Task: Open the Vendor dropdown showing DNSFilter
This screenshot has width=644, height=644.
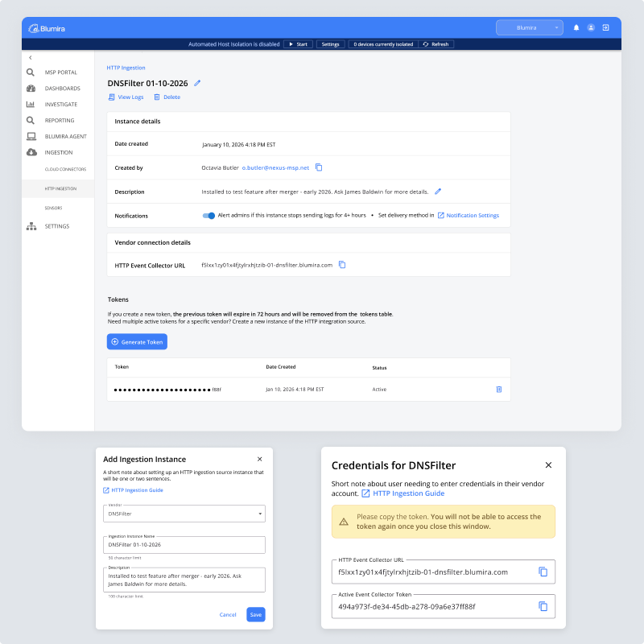Action: coord(184,514)
